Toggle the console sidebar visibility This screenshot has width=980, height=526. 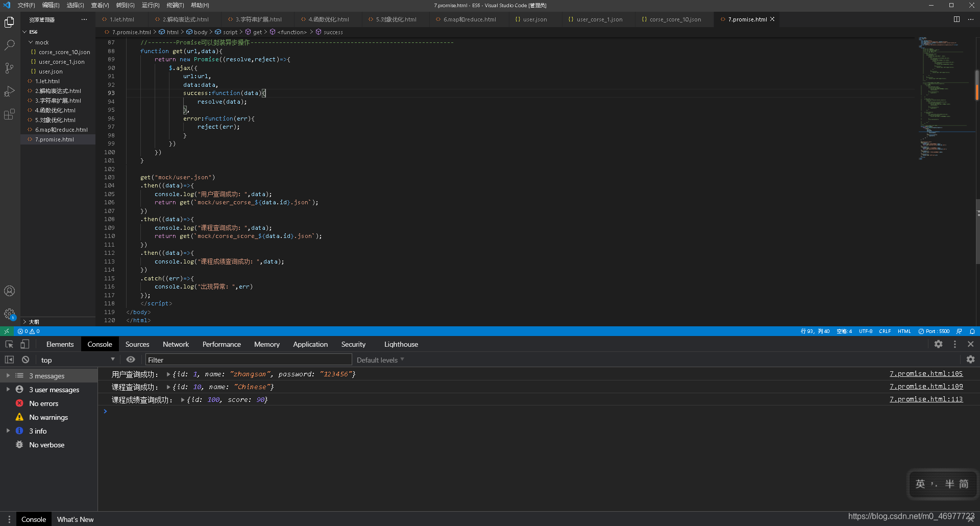[9, 360]
